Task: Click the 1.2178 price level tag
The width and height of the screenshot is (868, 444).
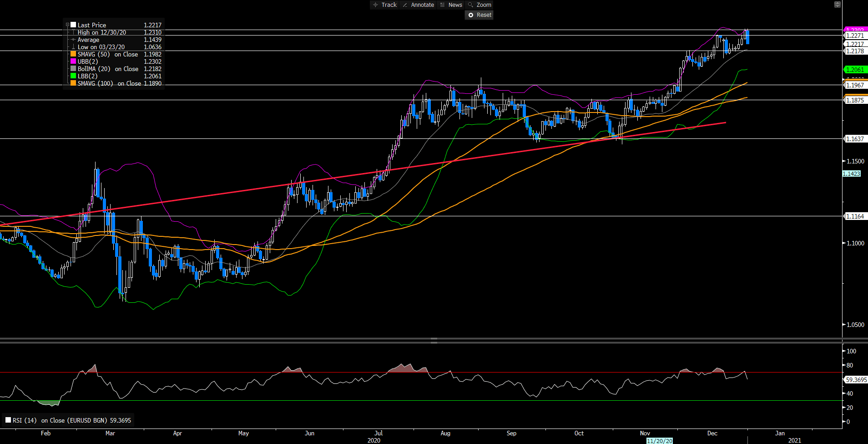Action: [x=855, y=51]
